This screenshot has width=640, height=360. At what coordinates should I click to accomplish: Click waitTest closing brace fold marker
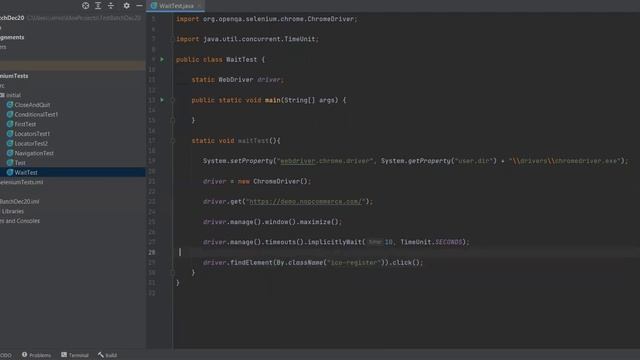(173, 272)
